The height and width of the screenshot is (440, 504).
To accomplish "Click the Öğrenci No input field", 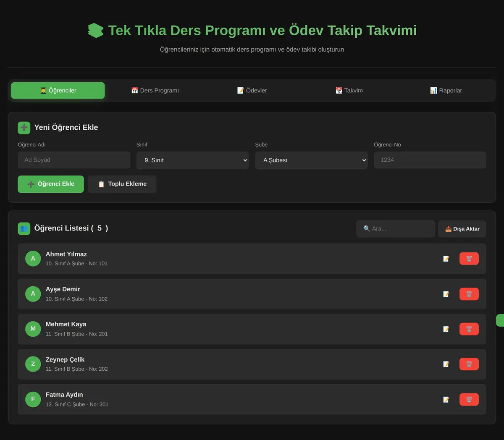I will click(430, 160).
